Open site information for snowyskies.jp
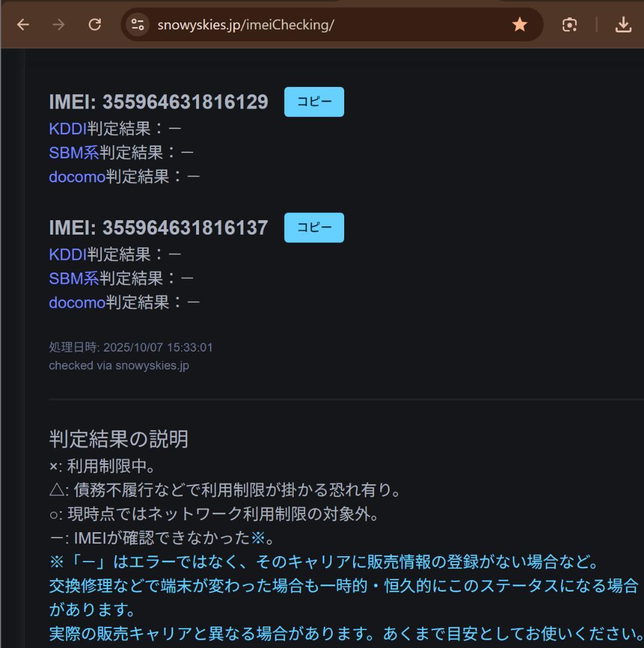Image resolution: width=644 pixels, height=648 pixels. [x=137, y=25]
